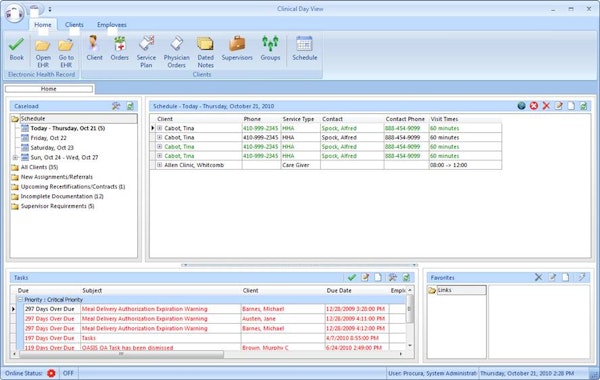This screenshot has height=380, width=600.
Task: Refresh the Caseload panel
Action: coord(130,106)
